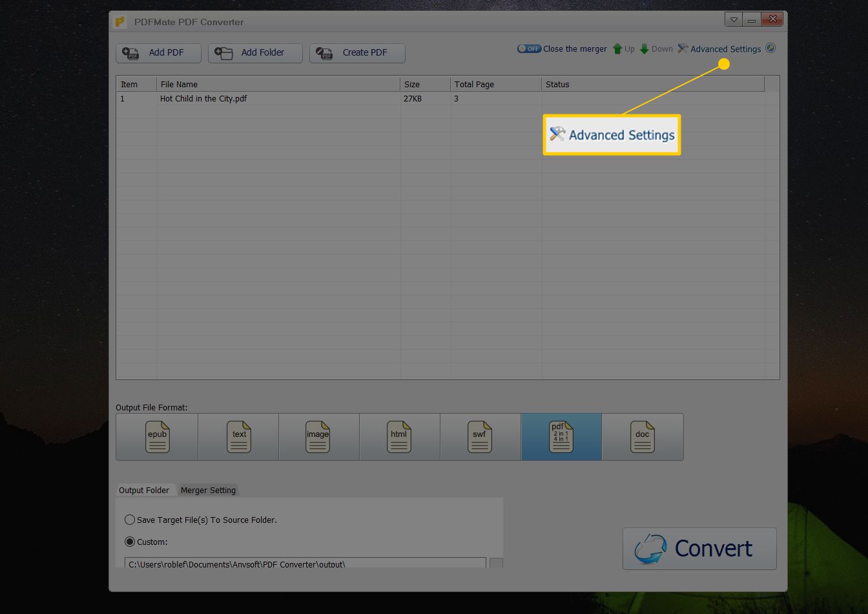The width and height of the screenshot is (868, 614).
Task: Click the Item column header
Action: click(x=136, y=84)
